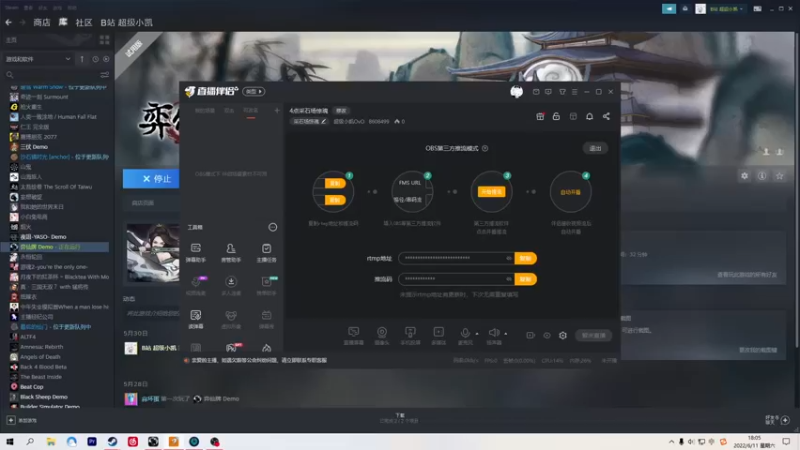Screen dimensions: 800x450
Task: Open the Steam account name dropdown
Action: (x=726, y=9)
